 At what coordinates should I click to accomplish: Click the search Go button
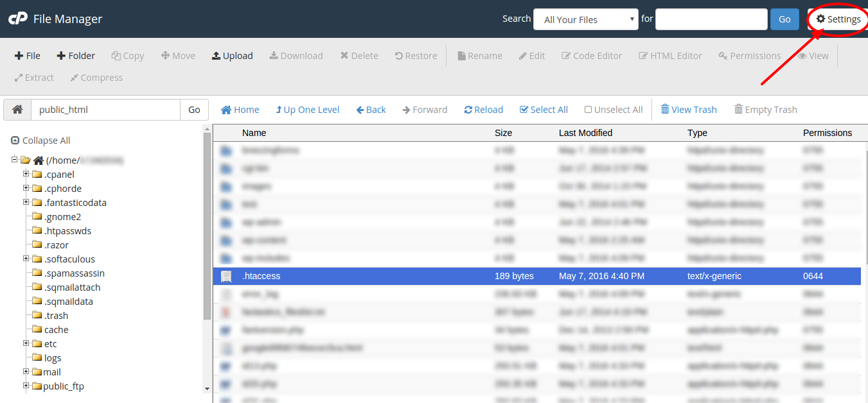[x=784, y=19]
